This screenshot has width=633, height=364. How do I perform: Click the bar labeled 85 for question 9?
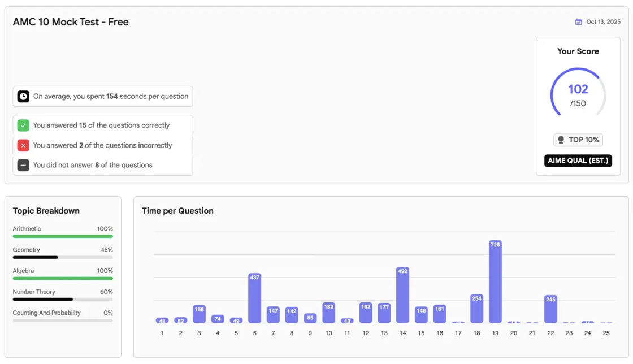(310, 318)
